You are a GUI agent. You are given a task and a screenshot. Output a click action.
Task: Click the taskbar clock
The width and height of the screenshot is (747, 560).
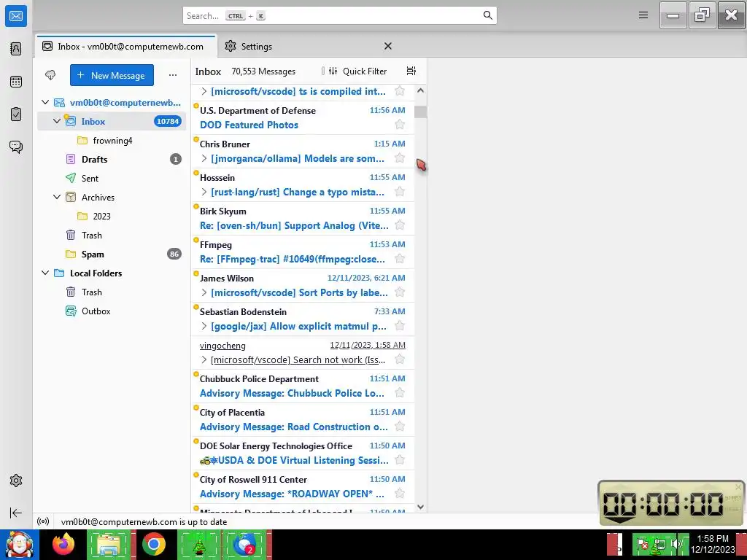tap(713, 544)
